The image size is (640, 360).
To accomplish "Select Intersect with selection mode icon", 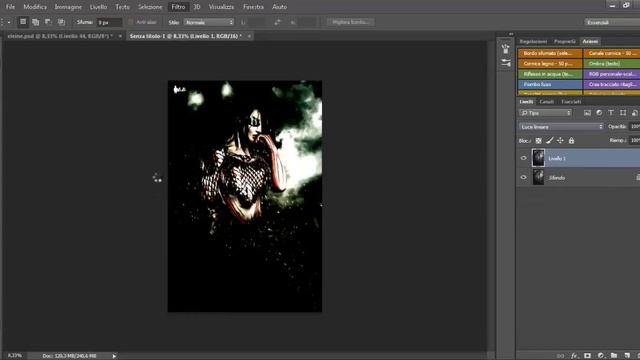I will pos(61,22).
